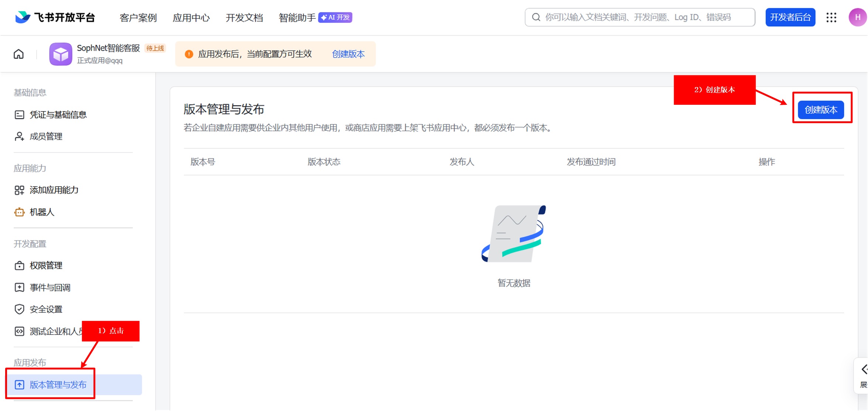Click the purple user avatar

857,17
